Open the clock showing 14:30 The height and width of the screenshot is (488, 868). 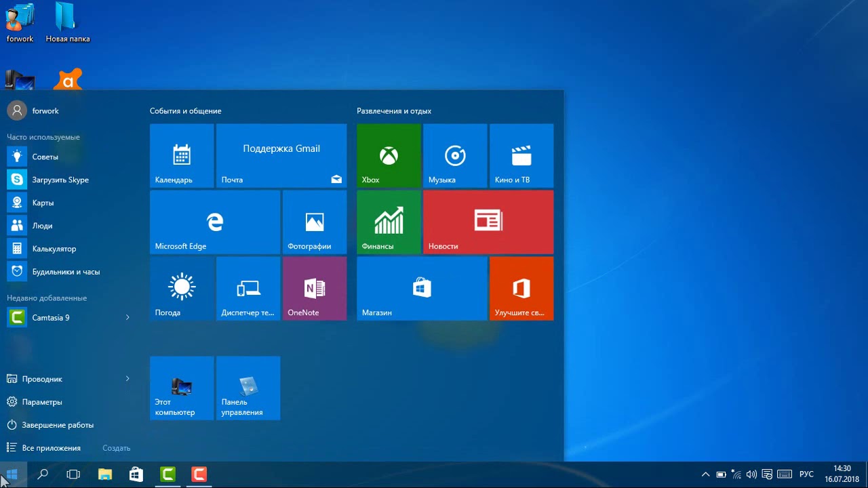(x=842, y=474)
